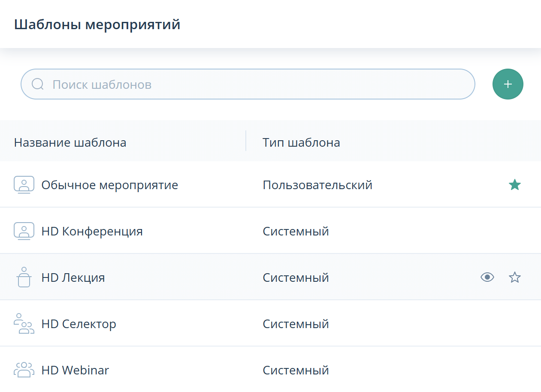Viewport: 541px width, 392px height.
Task: Click the audience icon beside HD Webinar
Action: click(24, 369)
